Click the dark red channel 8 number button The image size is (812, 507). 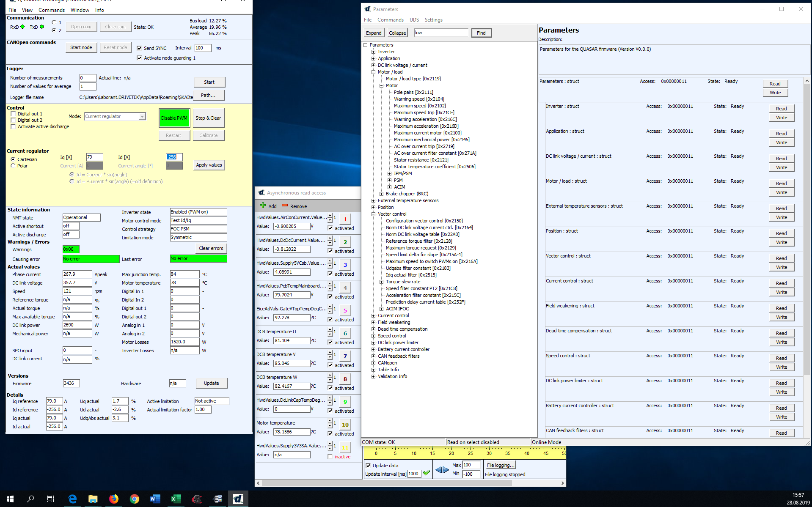coord(345,379)
